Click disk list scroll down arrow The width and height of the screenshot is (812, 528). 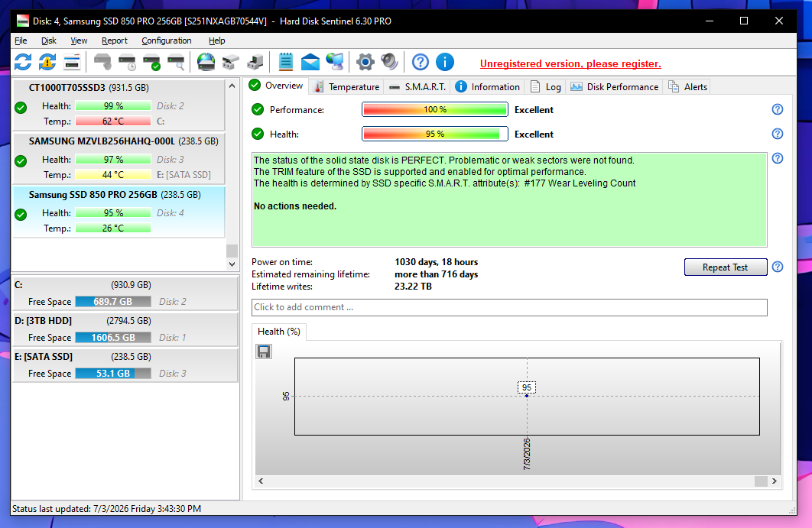pyautogui.click(x=232, y=264)
